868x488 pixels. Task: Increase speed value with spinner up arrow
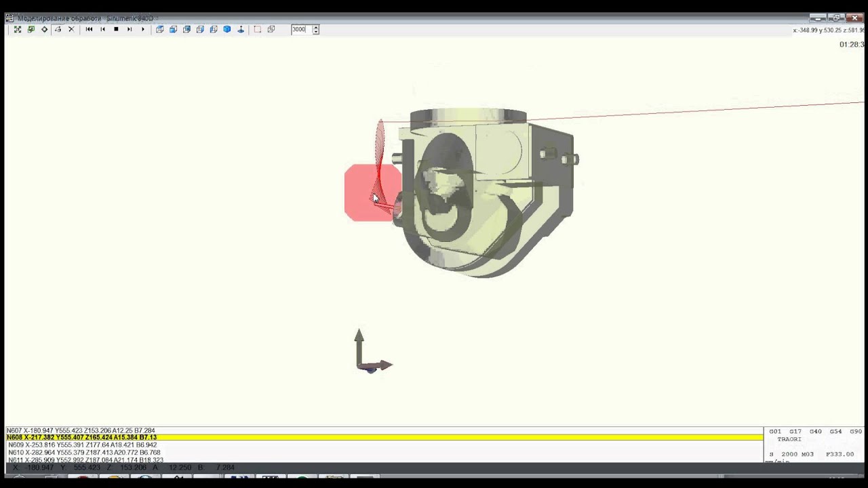(315, 27)
